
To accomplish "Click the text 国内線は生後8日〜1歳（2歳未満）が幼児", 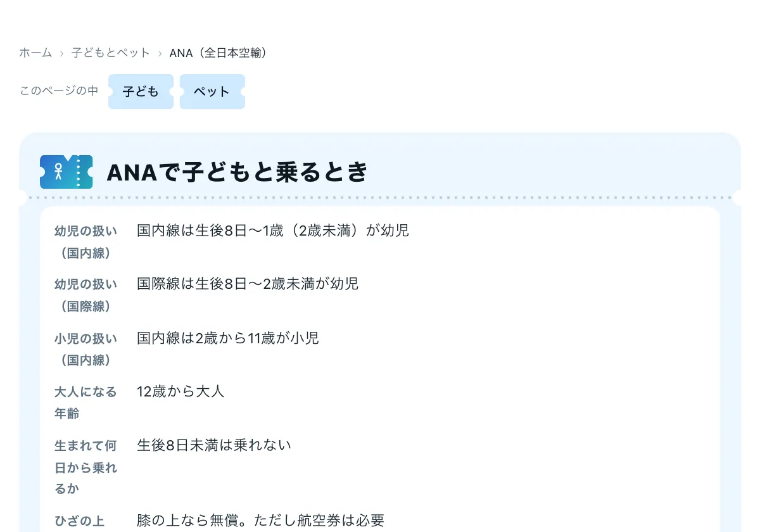I will [273, 231].
